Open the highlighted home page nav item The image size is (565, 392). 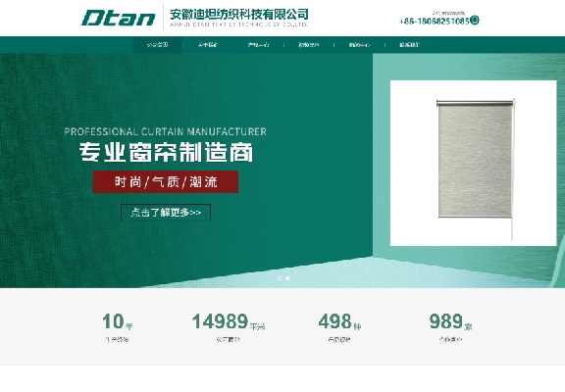(x=158, y=45)
